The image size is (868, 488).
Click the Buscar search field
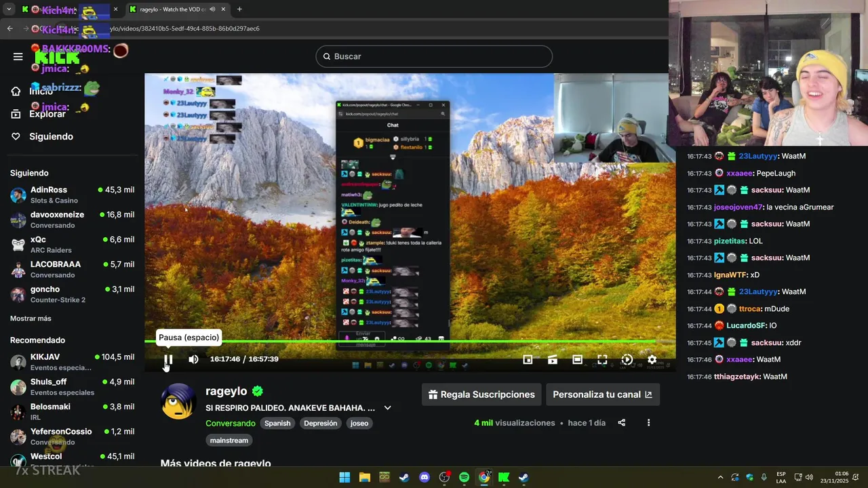click(x=434, y=56)
